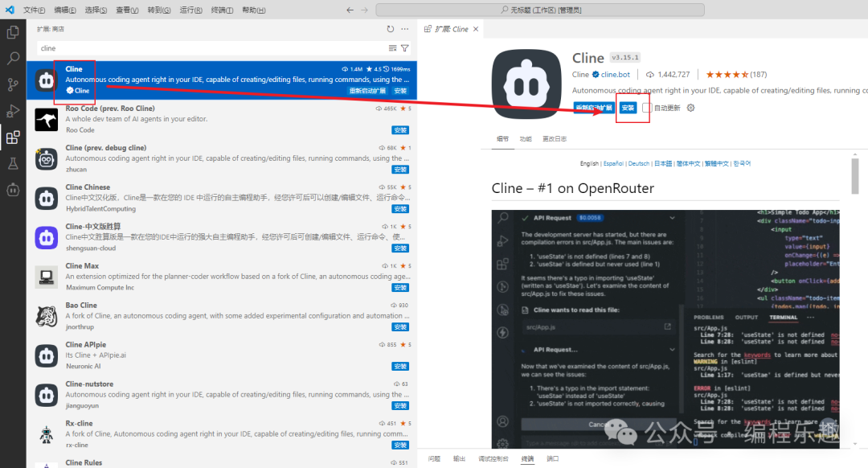Toggle the auto update checkbox
Screen dimensions: 868x468
647,108
